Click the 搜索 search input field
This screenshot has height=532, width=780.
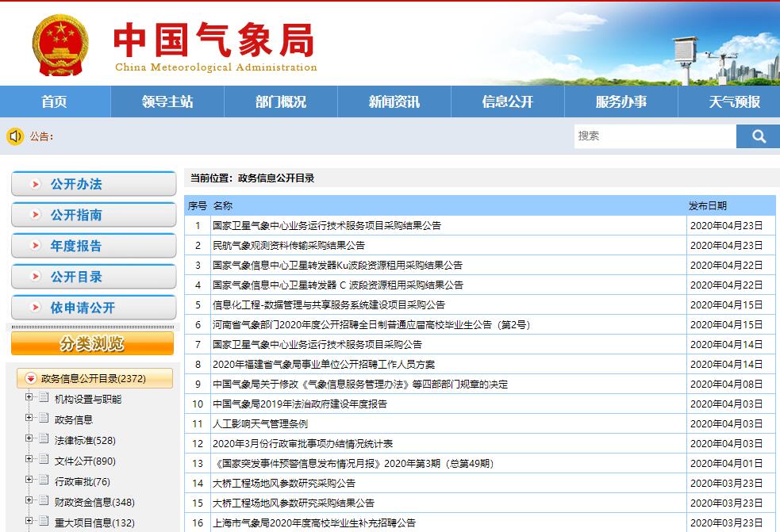click(x=655, y=136)
